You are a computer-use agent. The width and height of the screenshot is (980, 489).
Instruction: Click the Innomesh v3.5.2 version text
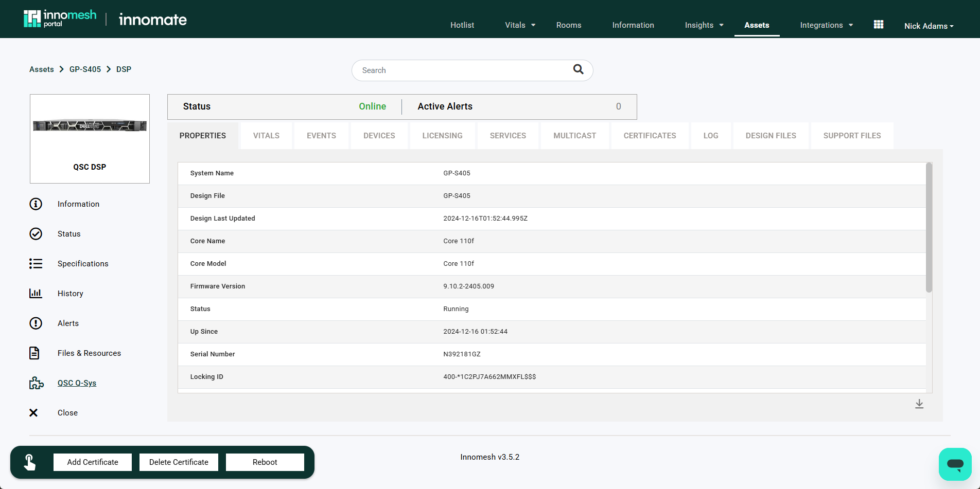click(489, 457)
